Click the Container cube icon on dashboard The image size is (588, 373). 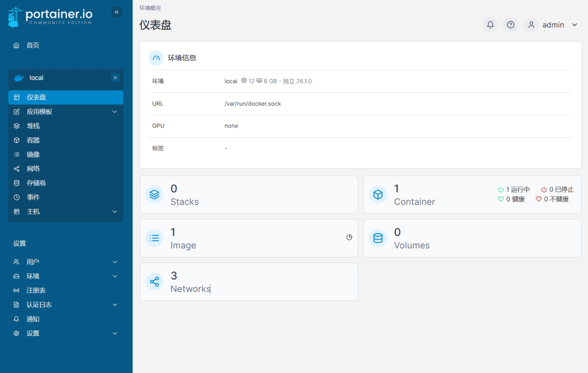pyautogui.click(x=378, y=194)
